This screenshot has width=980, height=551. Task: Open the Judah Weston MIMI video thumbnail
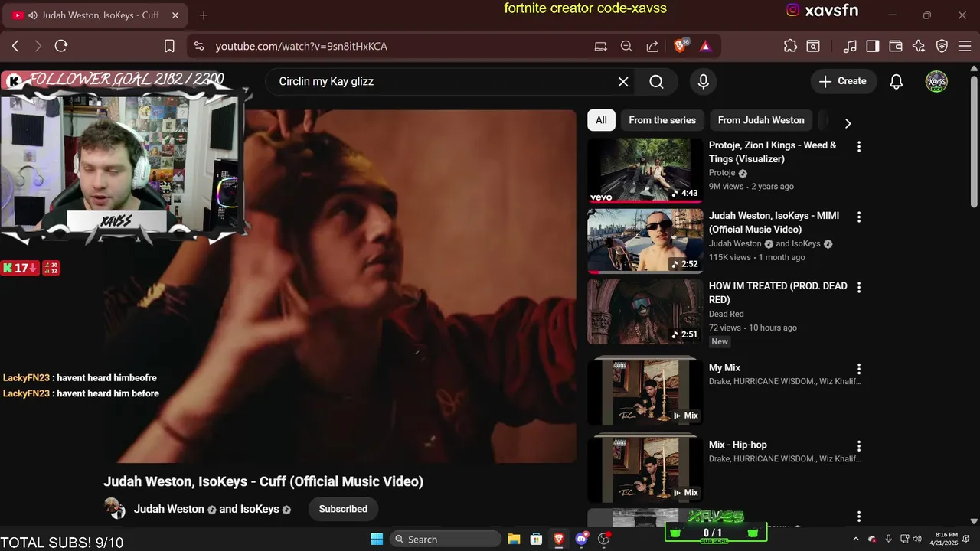click(645, 241)
